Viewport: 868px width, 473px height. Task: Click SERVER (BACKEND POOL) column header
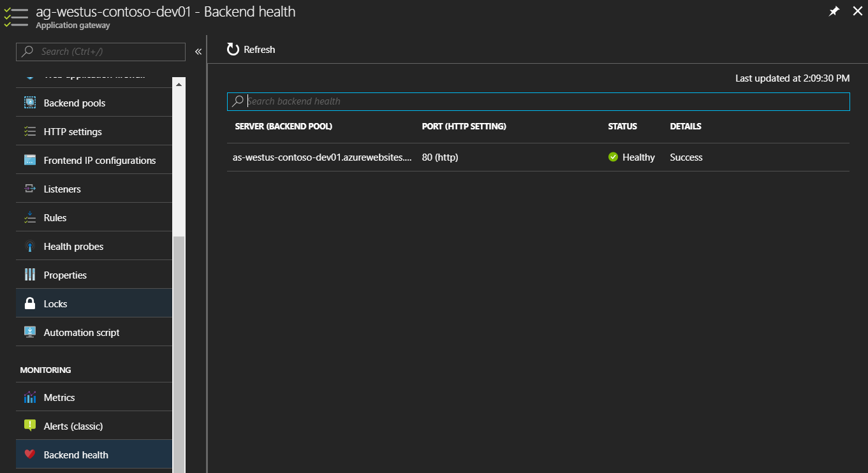click(284, 126)
